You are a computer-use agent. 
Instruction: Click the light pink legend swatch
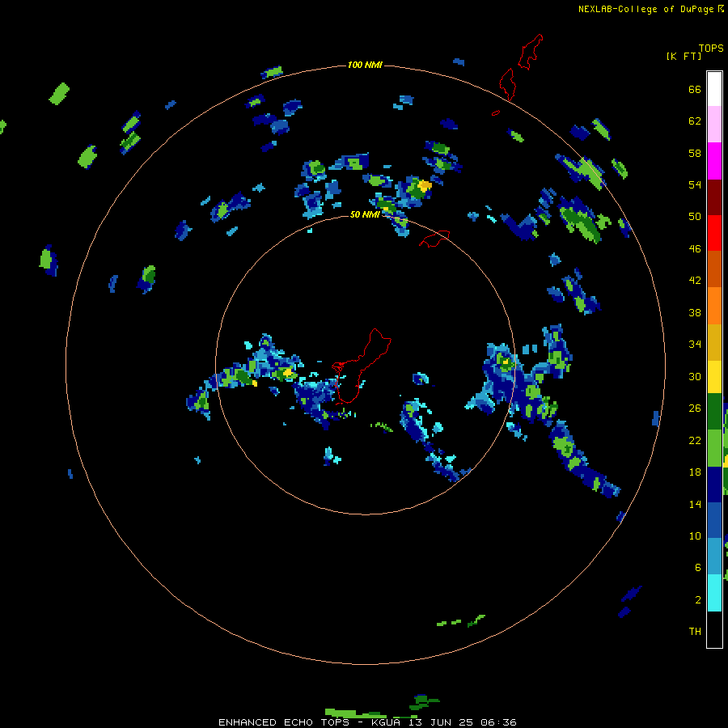pyautogui.click(x=714, y=125)
